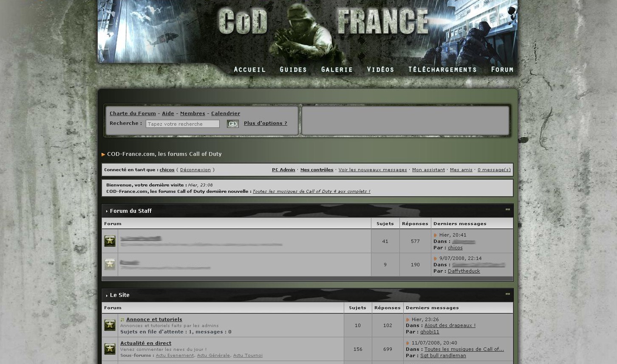Open Daffytheduck profile link

pos(464,271)
